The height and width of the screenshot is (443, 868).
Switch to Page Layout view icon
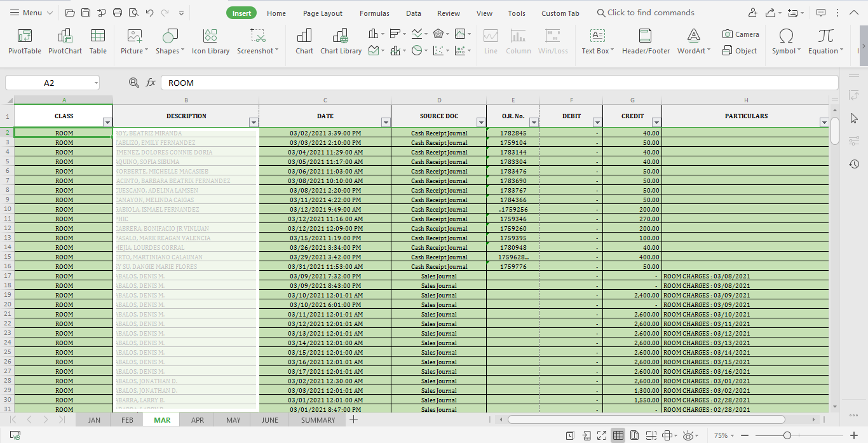[x=635, y=435]
